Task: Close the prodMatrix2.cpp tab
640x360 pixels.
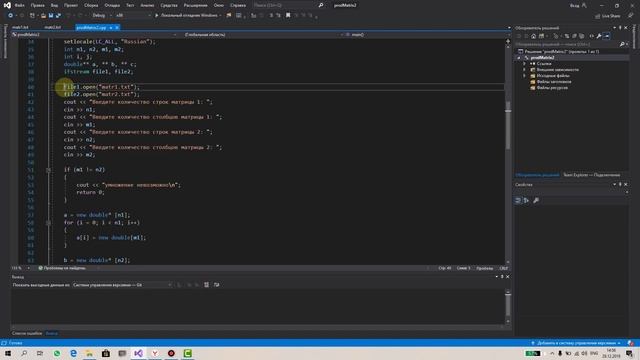Action: coord(117,27)
